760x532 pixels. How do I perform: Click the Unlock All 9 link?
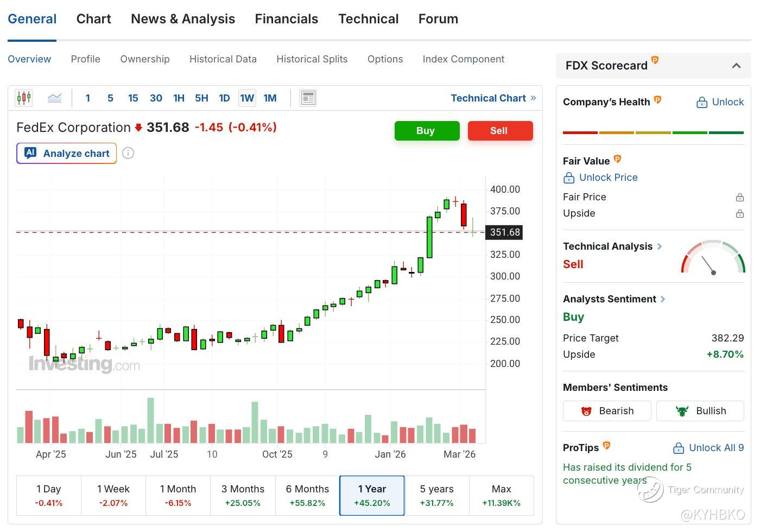[717, 448]
